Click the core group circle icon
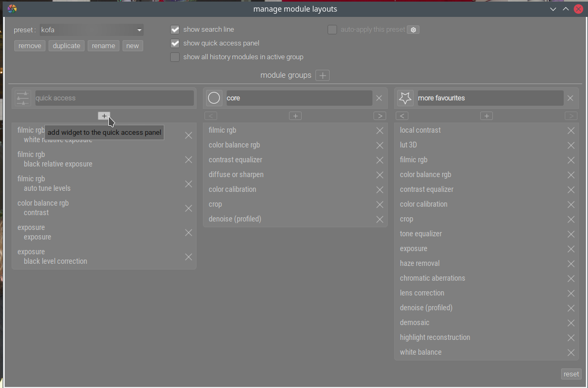The image size is (588, 388). [214, 98]
